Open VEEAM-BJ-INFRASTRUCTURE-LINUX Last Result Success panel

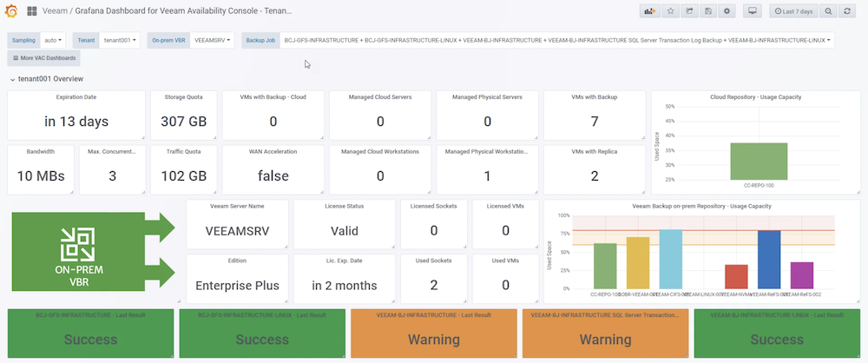pos(777,333)
